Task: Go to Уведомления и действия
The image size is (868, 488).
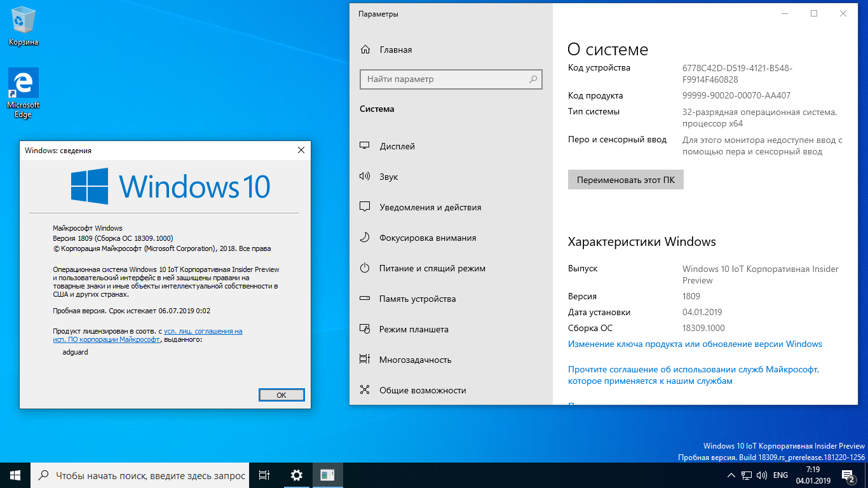Action: tap(451, 207)
